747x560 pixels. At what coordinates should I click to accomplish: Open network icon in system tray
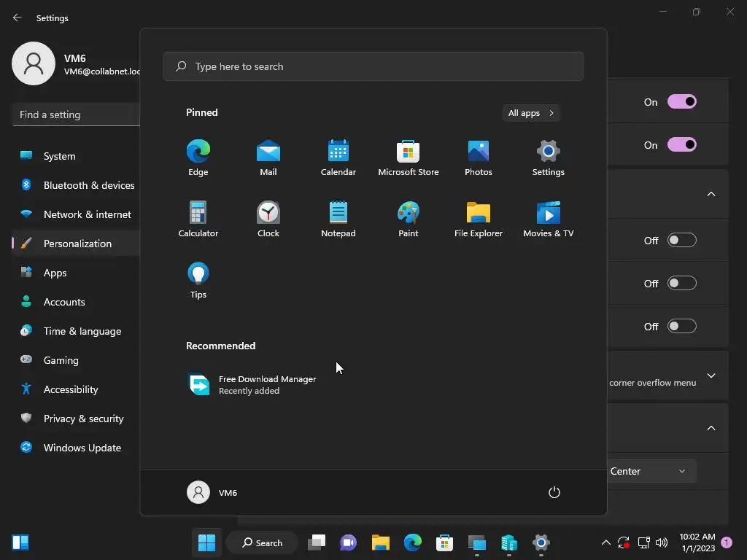point(643,542)
